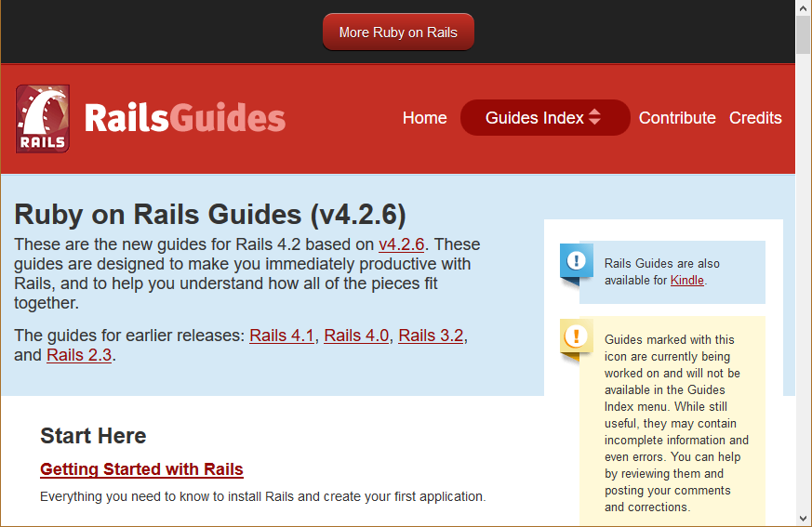812x527 pixels.
Task: Click the yellow work-in-progress warning icon
Action: click(x=577, y=336)
